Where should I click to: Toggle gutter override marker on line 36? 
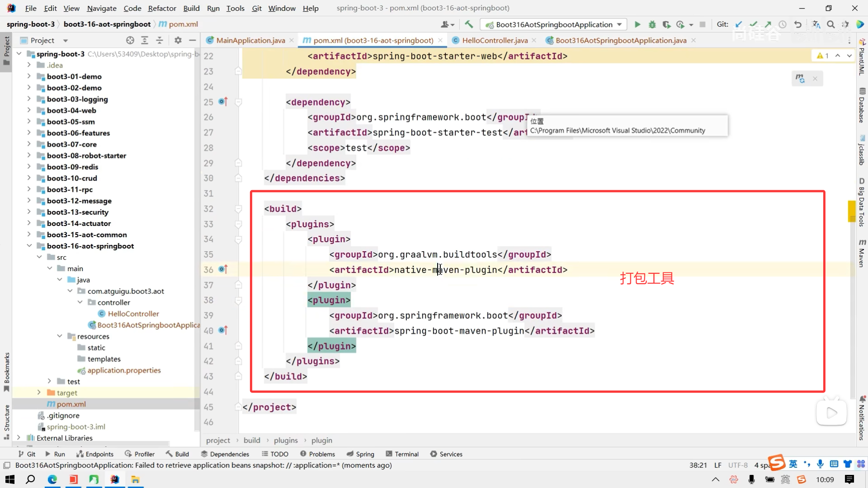tap(223, 269)
